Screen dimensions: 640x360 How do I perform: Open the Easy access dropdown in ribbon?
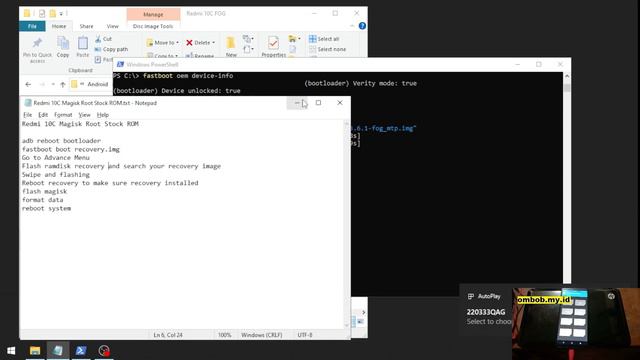pyautogui.click(x=248, y=49)
